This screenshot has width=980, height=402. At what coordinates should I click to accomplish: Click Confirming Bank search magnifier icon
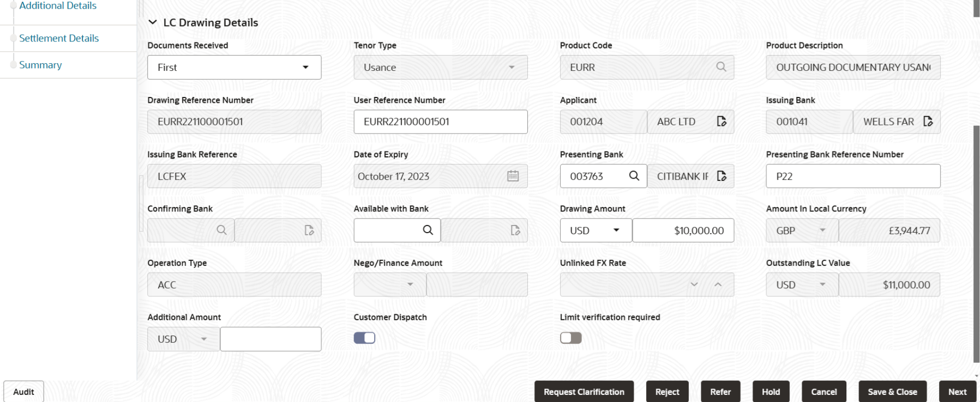click(221, 230)
